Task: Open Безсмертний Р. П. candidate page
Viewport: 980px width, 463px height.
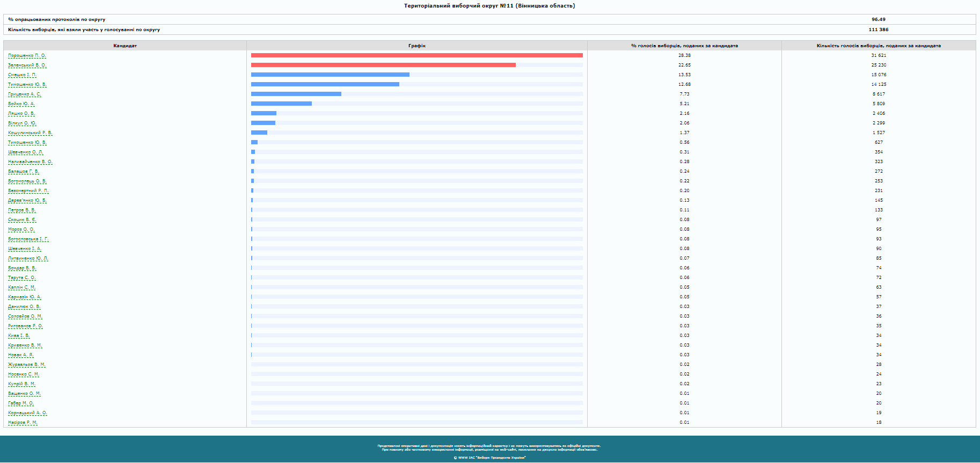Action: click(x=28, y=191)
